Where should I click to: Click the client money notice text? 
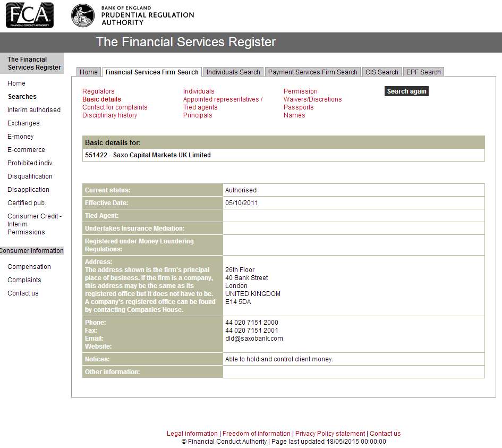[279, 359]
